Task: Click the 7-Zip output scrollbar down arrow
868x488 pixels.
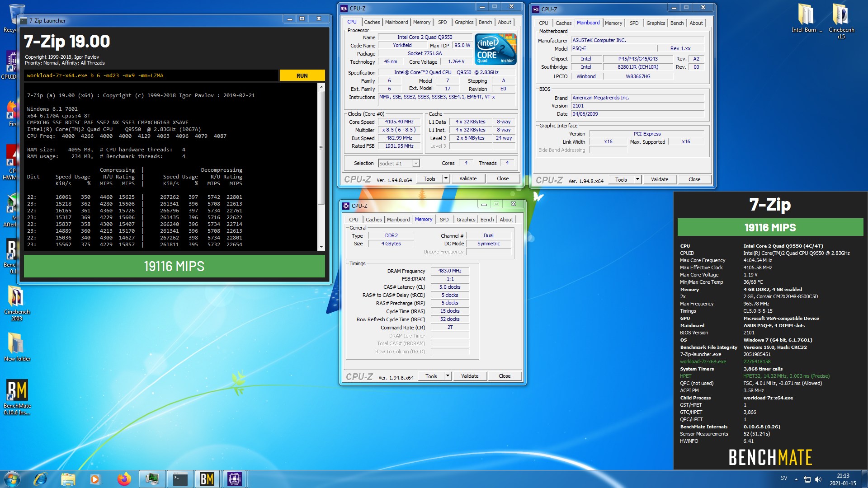Action: [321, 247]
